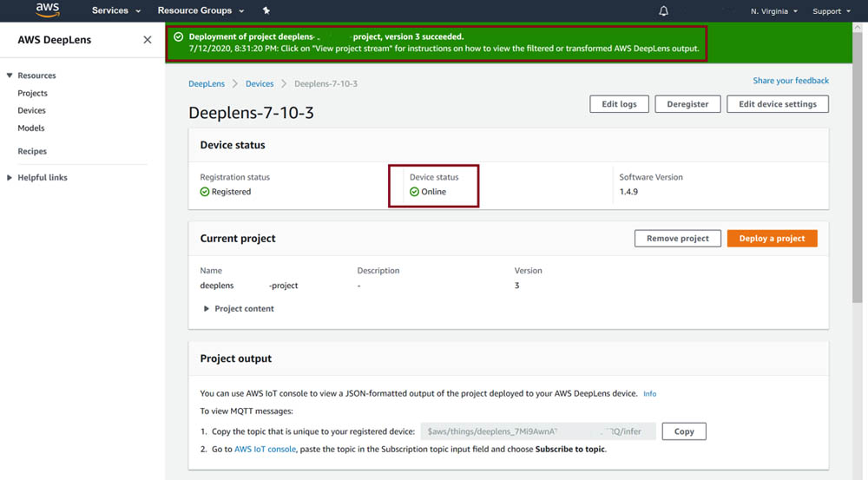Viewport: 868px width, 480px height.
Task: Click Share your feedback link
Action: tap(791, 80)
